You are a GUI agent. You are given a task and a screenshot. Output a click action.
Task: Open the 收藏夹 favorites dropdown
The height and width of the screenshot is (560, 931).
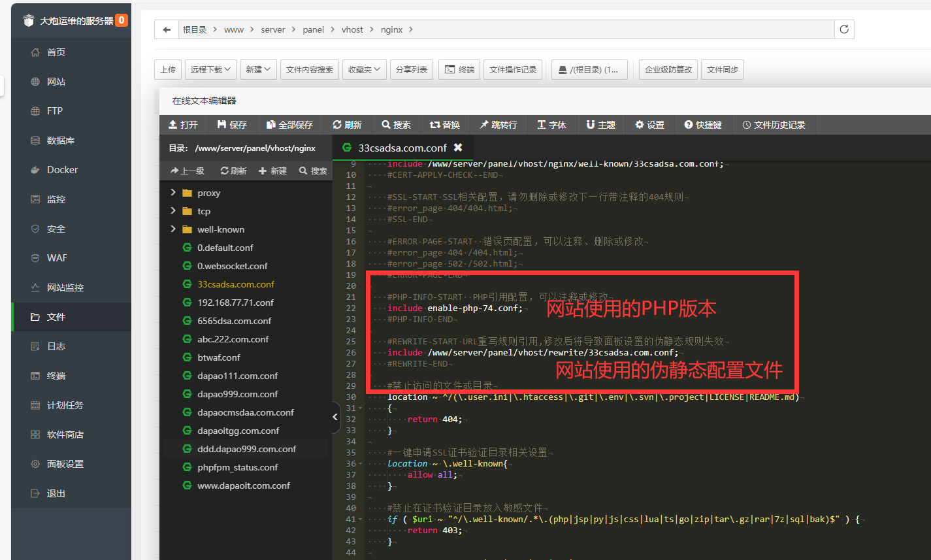(365, 69)
